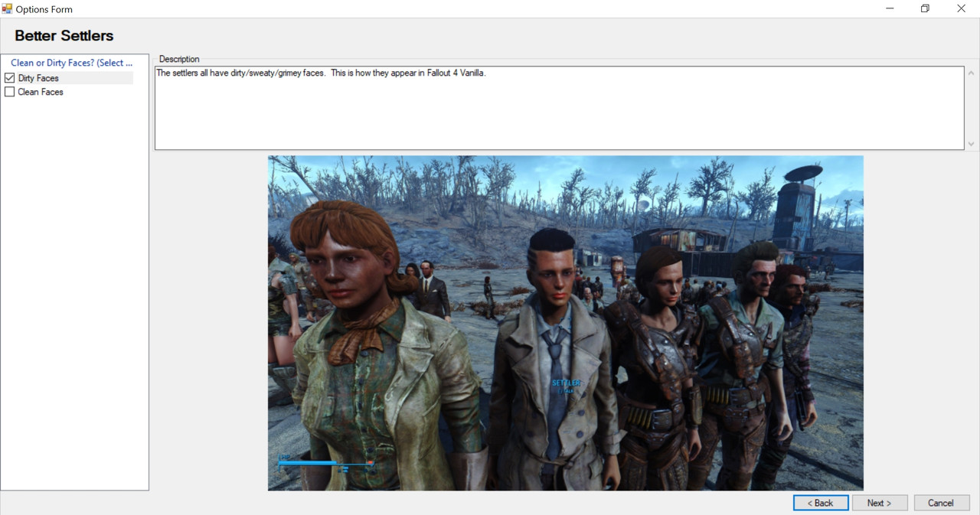Minimize the Options Form window
This screenshot has height=515, width=980.
890,9
